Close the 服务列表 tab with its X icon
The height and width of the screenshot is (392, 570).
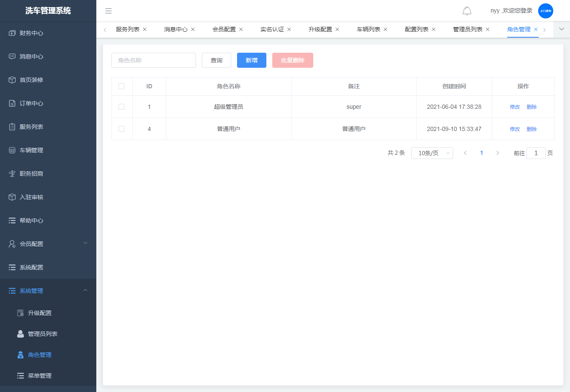pyautogui.click(x=145, y=29)
